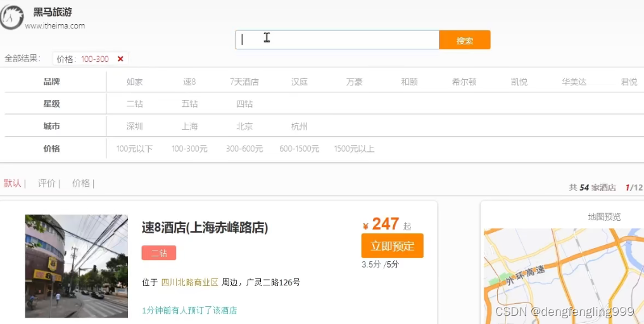Image resolution: width=644 pixels, height=324 pixels.
Task: Filter by city 上海
Action: pyautogui.click(x=189, y=126)
